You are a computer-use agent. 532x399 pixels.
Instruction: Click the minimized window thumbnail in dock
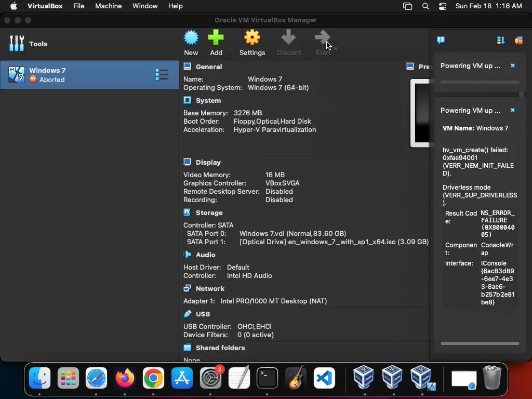tap(463, 379)
